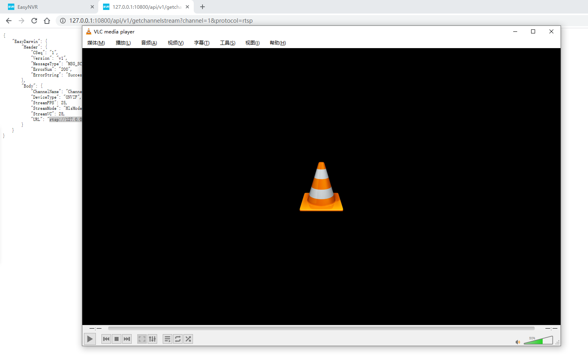
Task: Click the highlighted rtsp URL value
Action: coord(66,119)
